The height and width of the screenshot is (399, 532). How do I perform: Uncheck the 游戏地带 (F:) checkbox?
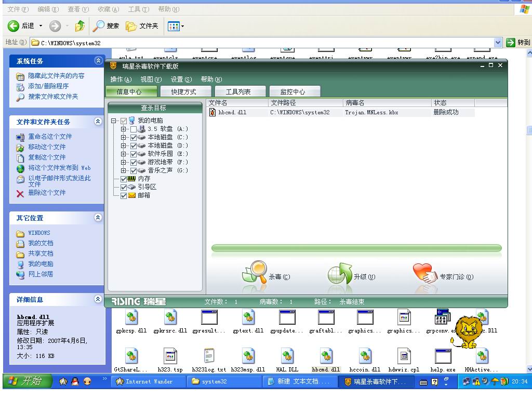[134, 163]
